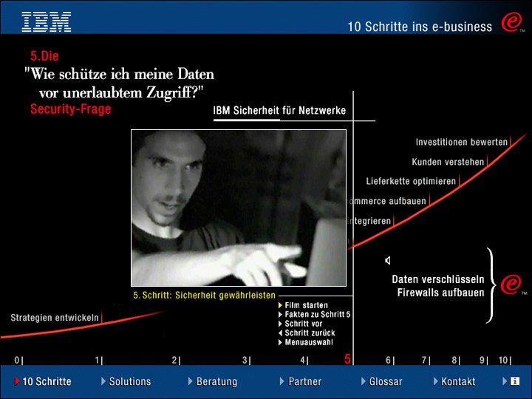Click Investitionen bewerten on the curve

(x=461, y=142)
